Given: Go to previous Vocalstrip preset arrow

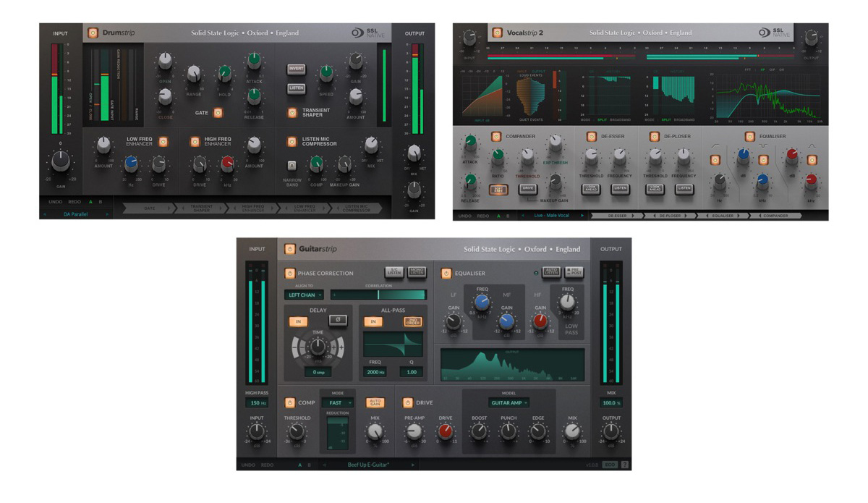Looking at the screenshot, I should 523,216.
